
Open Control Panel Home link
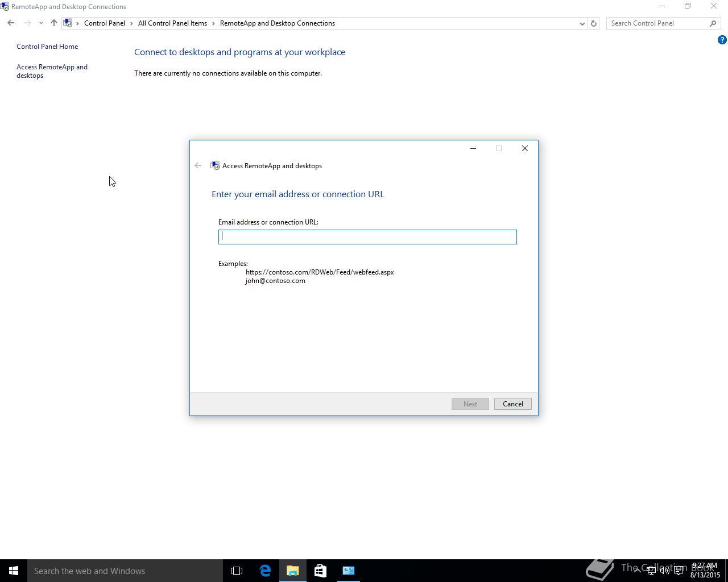(x=47, y=47)
